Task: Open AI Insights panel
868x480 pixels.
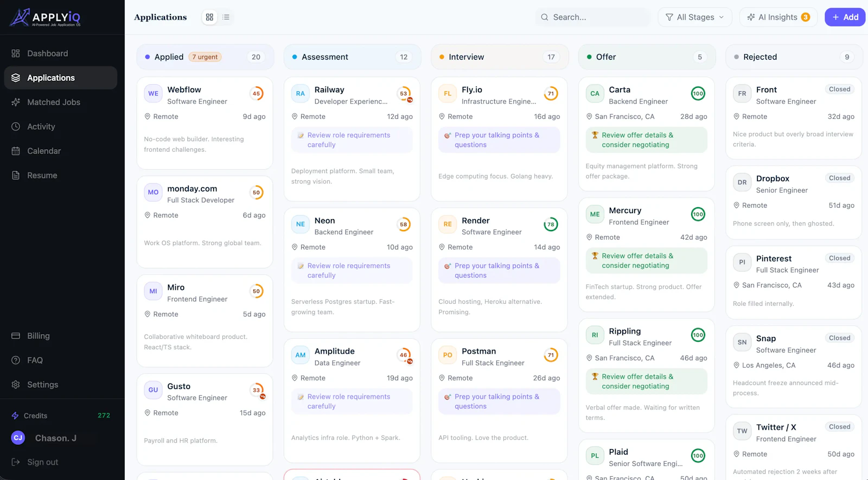Action: [778, 17]
